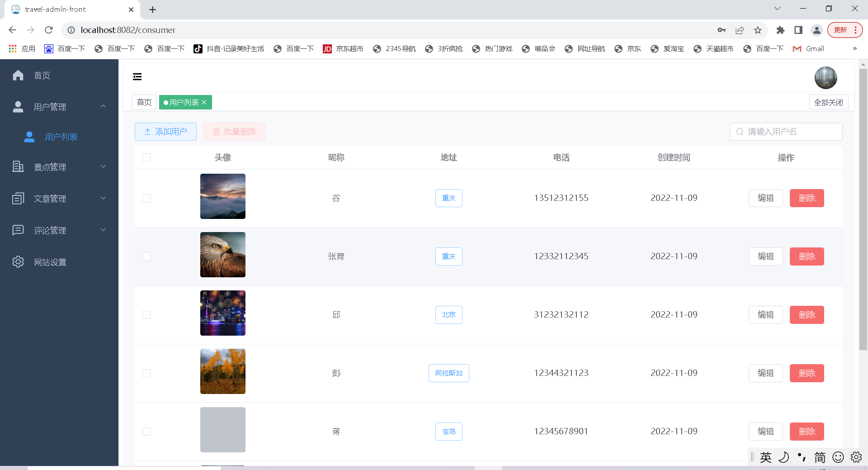Open the admin avatar in the header

(x=826, y=78)
